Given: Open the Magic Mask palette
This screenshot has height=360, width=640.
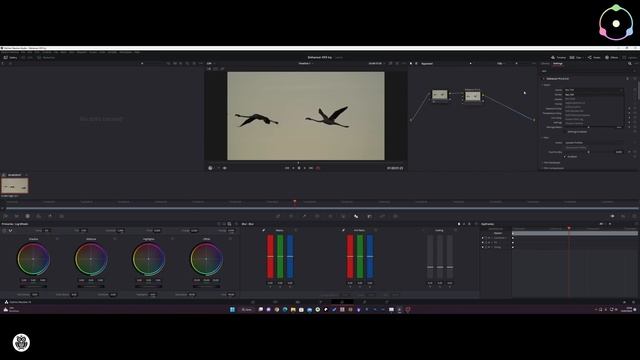Looking at the screenshot, I should point(343,216).
